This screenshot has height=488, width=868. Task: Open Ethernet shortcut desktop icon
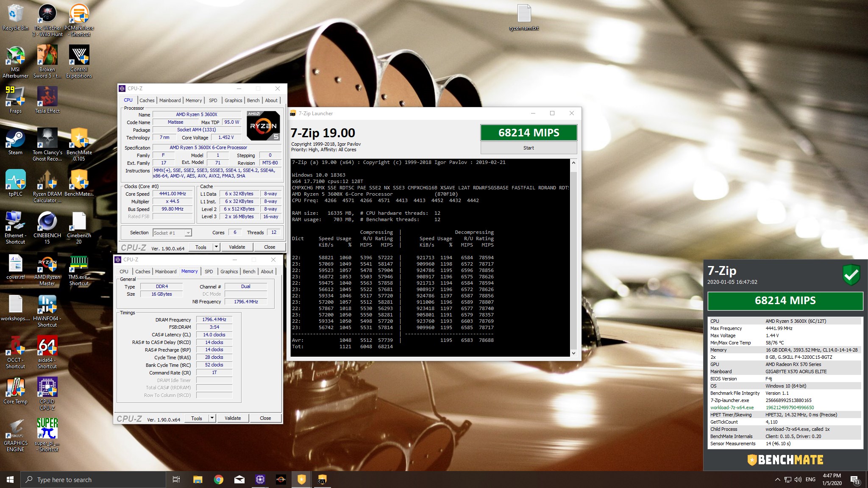15,228
